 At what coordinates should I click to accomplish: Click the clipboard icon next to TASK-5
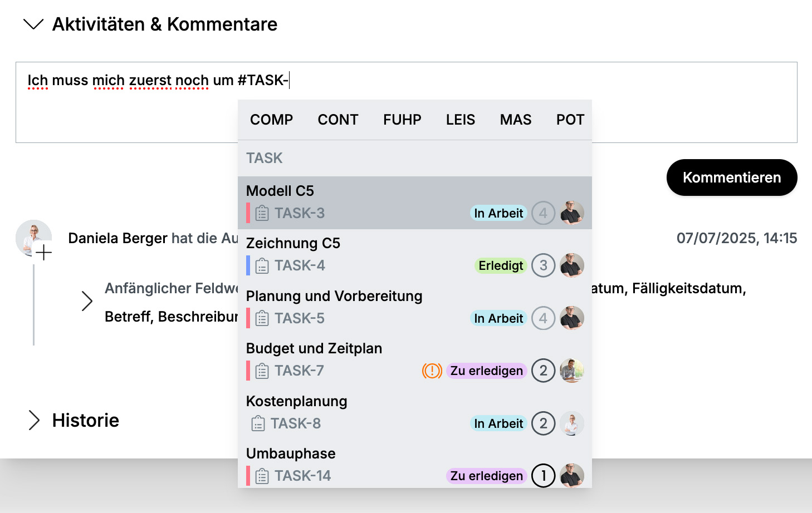(x=262, y=318)
